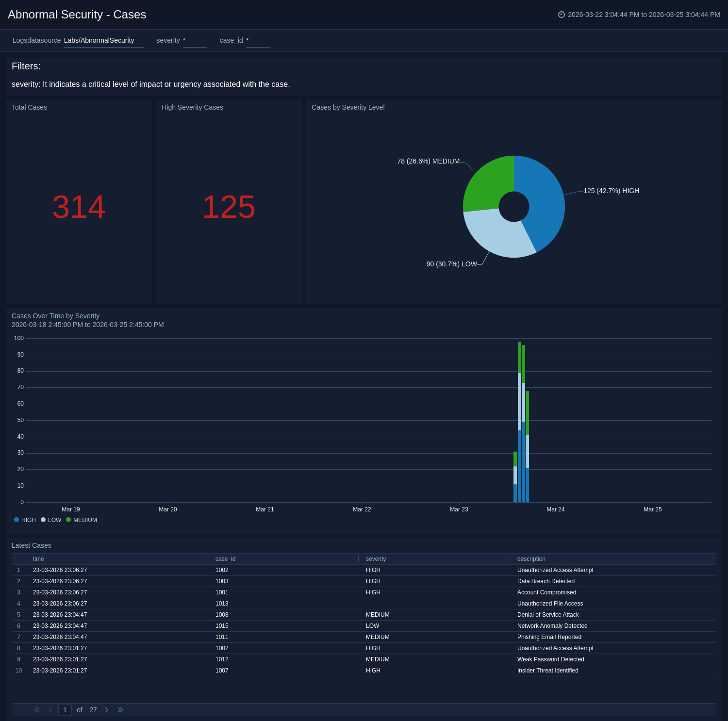Toggle MEDIUM series in chart legend
The width and height of the screenshot is (728, 721).
pos(82,520)
